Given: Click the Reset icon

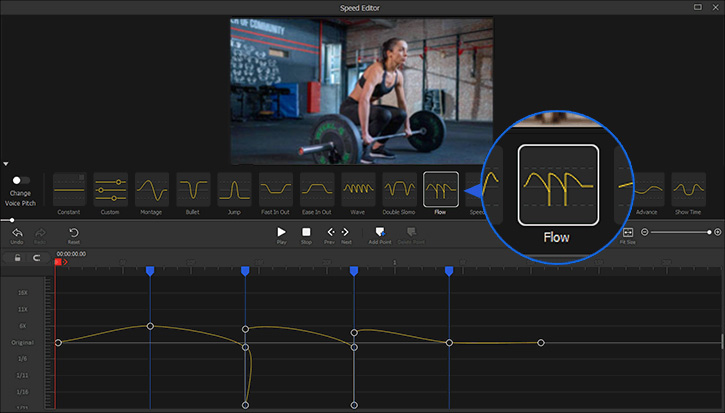Looking at the screenshot, I should (73, 232).
